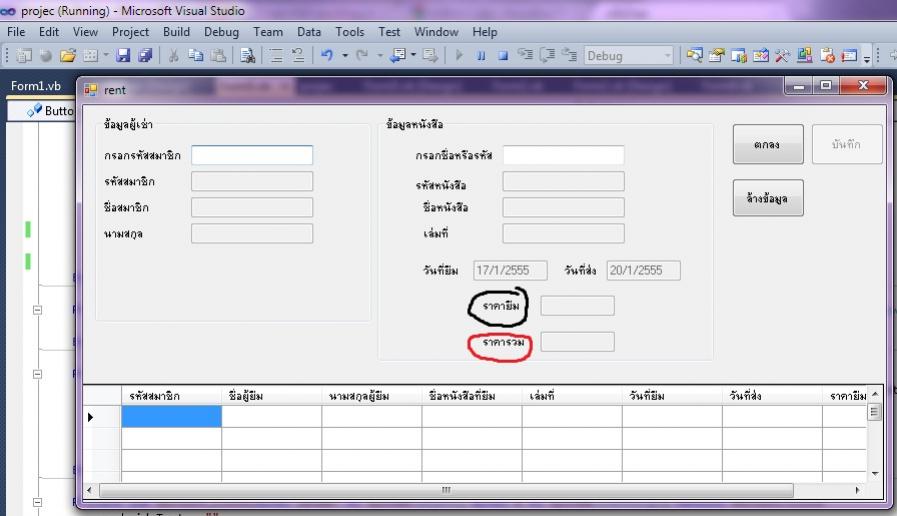The height and width of the screenshot is (516, 897).
Task: Open Solution Explorer from toolbar icon
Action: tap(694, 55)
